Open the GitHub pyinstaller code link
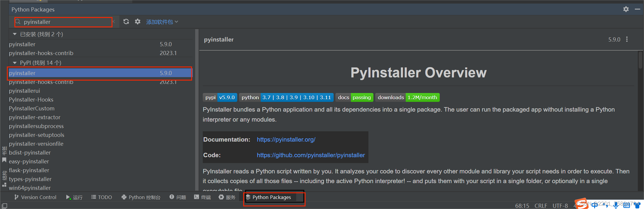Screen dimensions: 644x209 311,155
